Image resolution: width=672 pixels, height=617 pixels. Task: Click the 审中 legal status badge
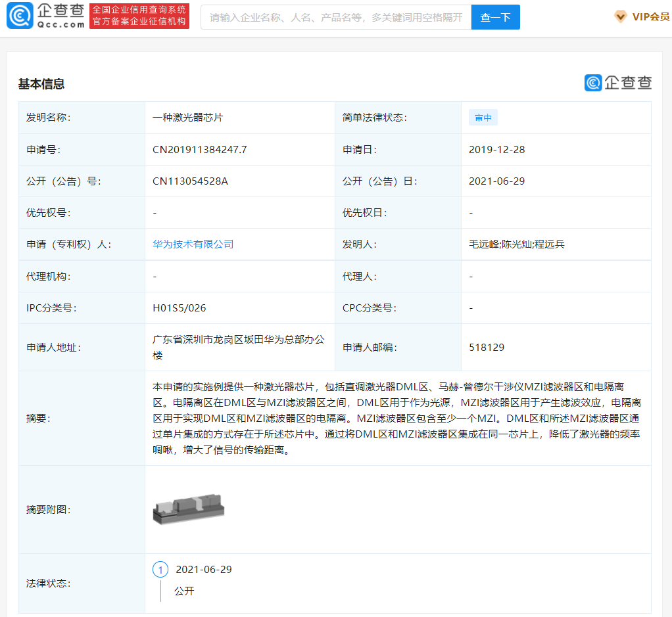483,117
